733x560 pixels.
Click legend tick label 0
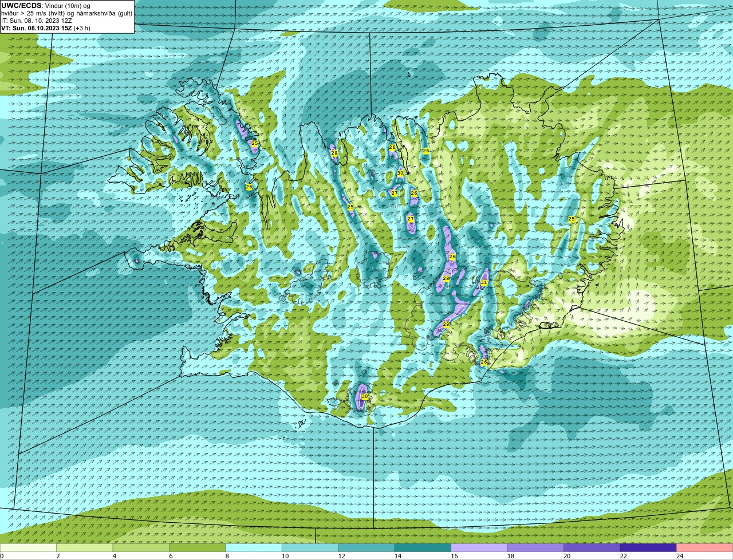2,556
